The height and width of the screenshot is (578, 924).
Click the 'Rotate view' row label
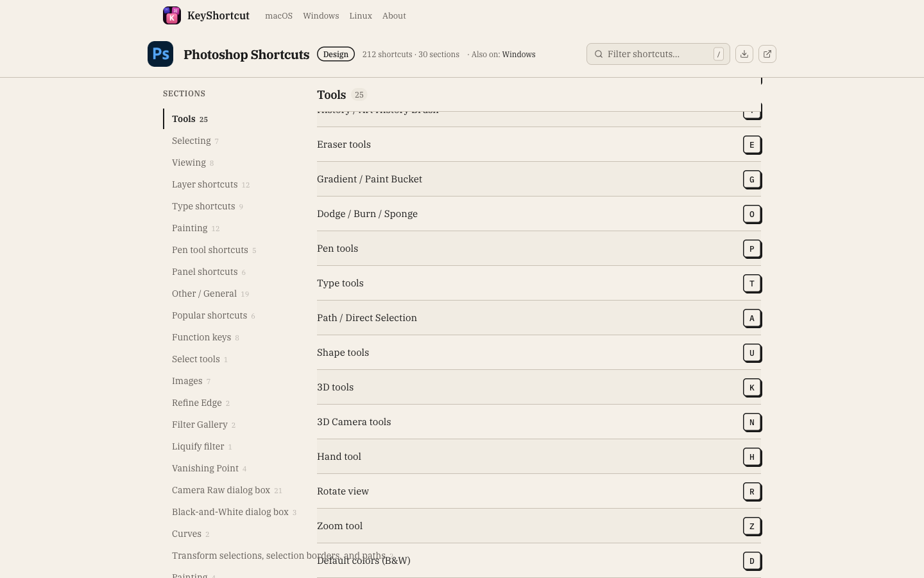343,491
